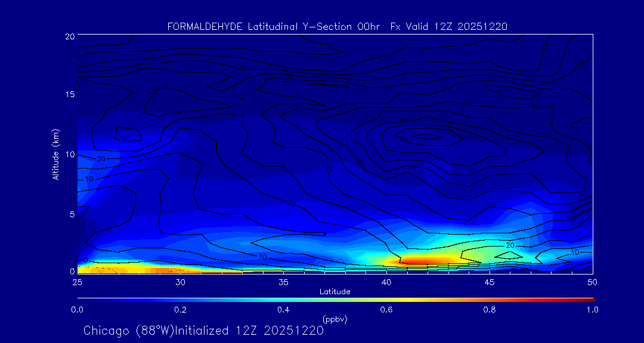Click the 'Latitude' x-axis label
This screenshot has height=343, width=644.
click(335, 292)
